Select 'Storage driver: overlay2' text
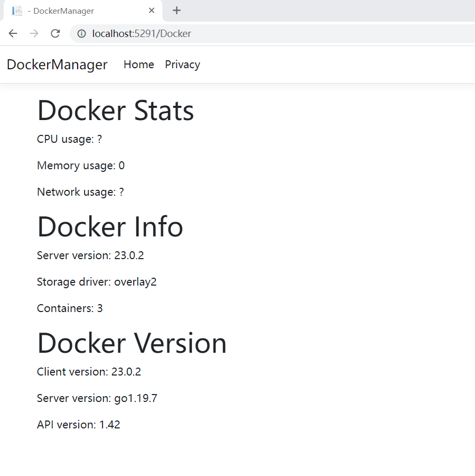475x476 pixels. [x=97, y=282]
